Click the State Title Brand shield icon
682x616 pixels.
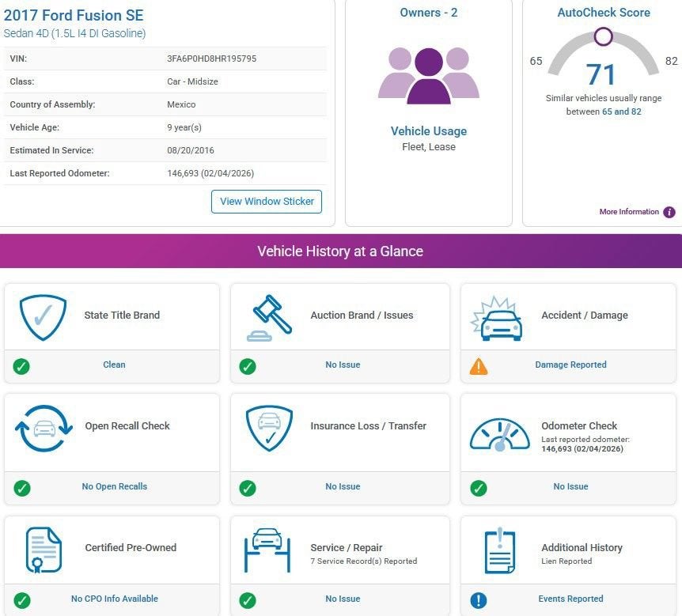click(43, 317)
